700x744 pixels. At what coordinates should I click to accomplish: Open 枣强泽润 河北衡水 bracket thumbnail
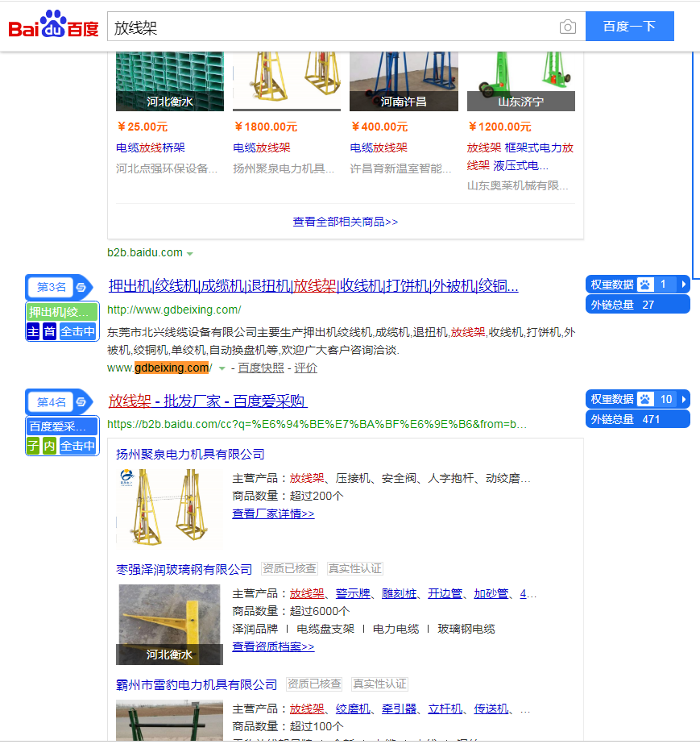coord(169,625)
